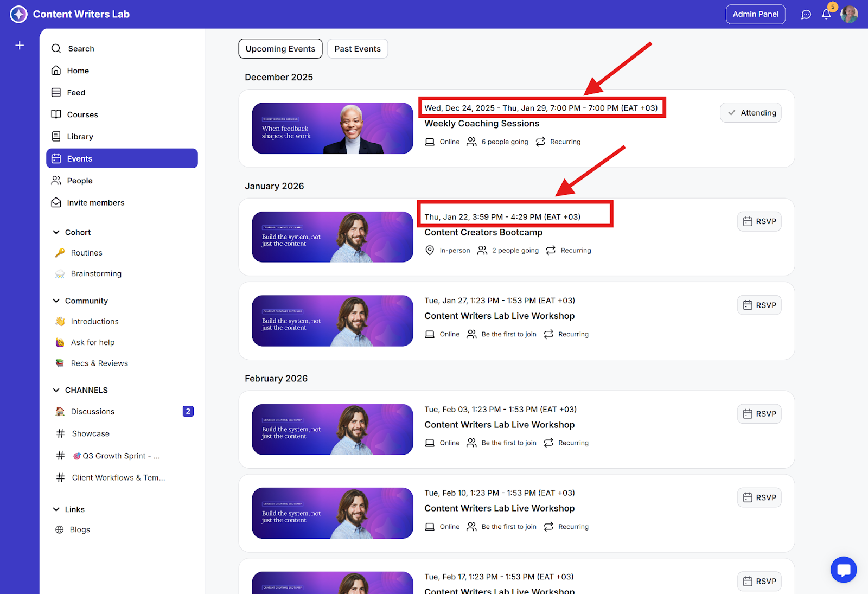Screen dimensions: 868x594
Task: Click the Client Workflows hash icon
Action: tap(60, 478)
